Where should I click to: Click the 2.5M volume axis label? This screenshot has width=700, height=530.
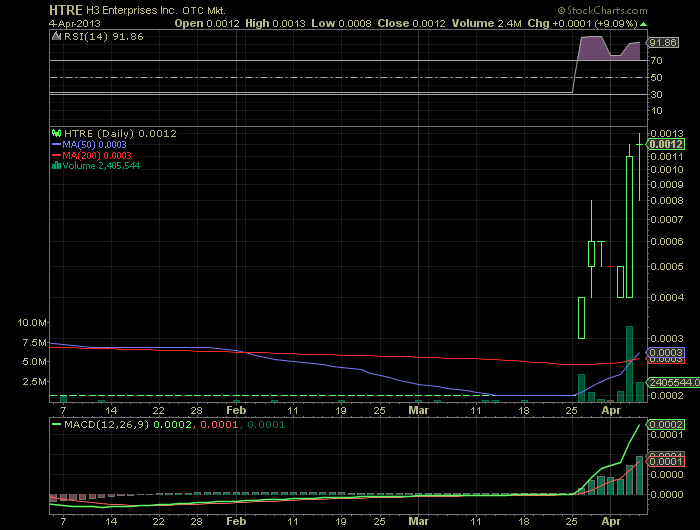[34, 381]
